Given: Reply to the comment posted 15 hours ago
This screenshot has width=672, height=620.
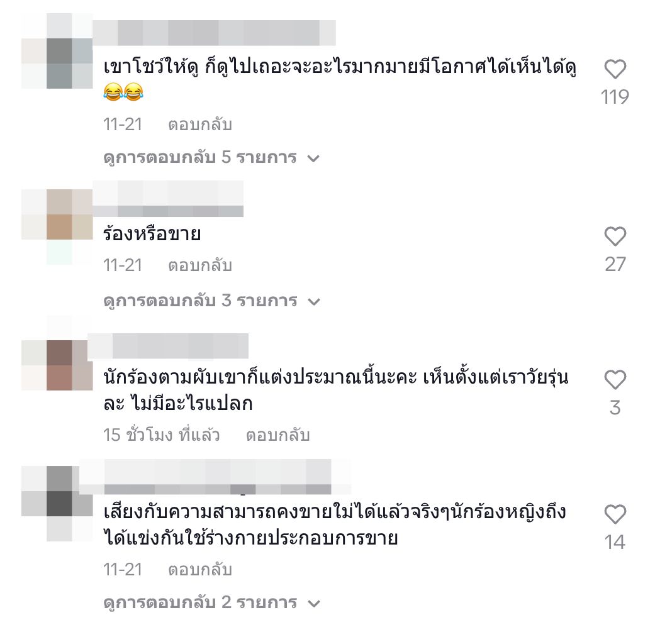Looking at the screenshot, I should coord(277,435).
